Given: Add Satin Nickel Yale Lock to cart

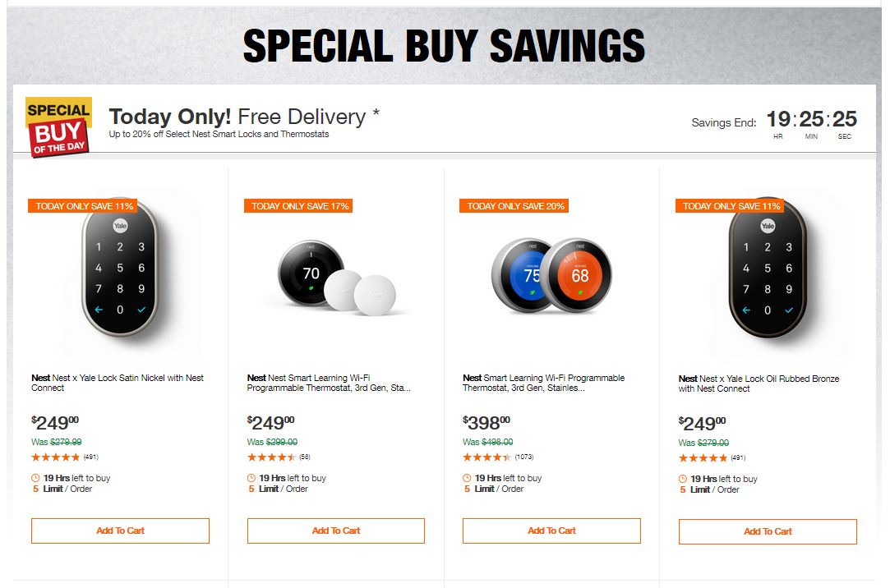Looking at the screenshot, I should [x=120, y=531].
